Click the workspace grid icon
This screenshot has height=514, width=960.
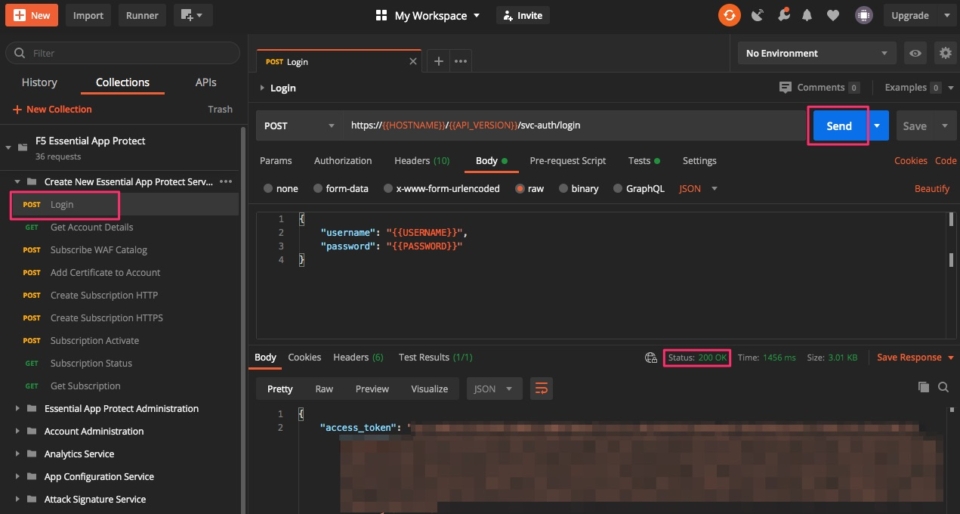(x=381, y=15)
